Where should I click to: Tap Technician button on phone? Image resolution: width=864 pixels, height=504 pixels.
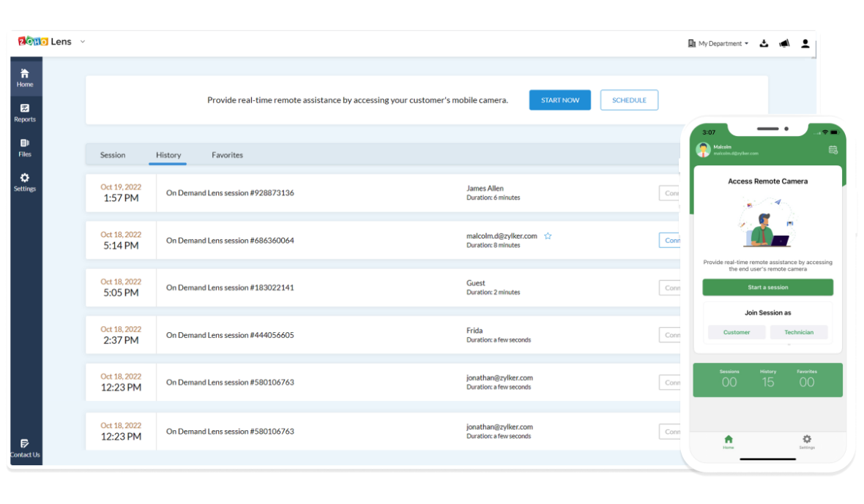(798, 332)
